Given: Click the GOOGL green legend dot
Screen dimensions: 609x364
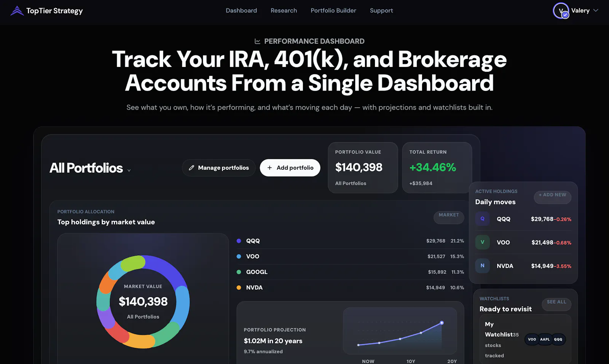Looking at the screenshot, I should (239, 272).
